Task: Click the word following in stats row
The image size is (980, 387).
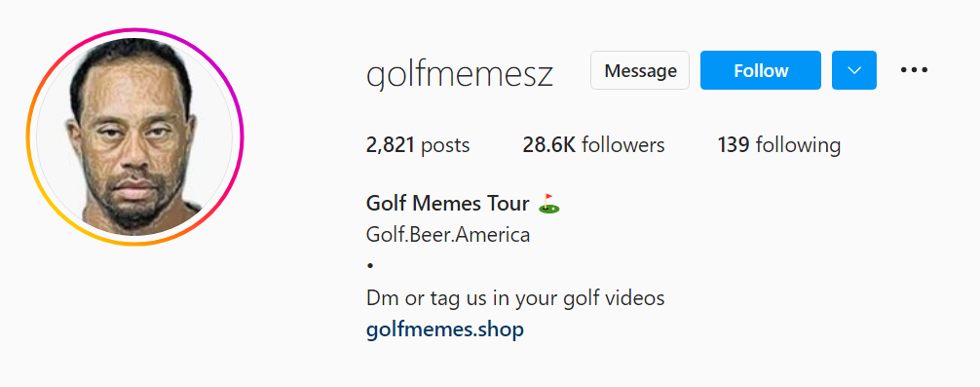Action: point(798,145)
